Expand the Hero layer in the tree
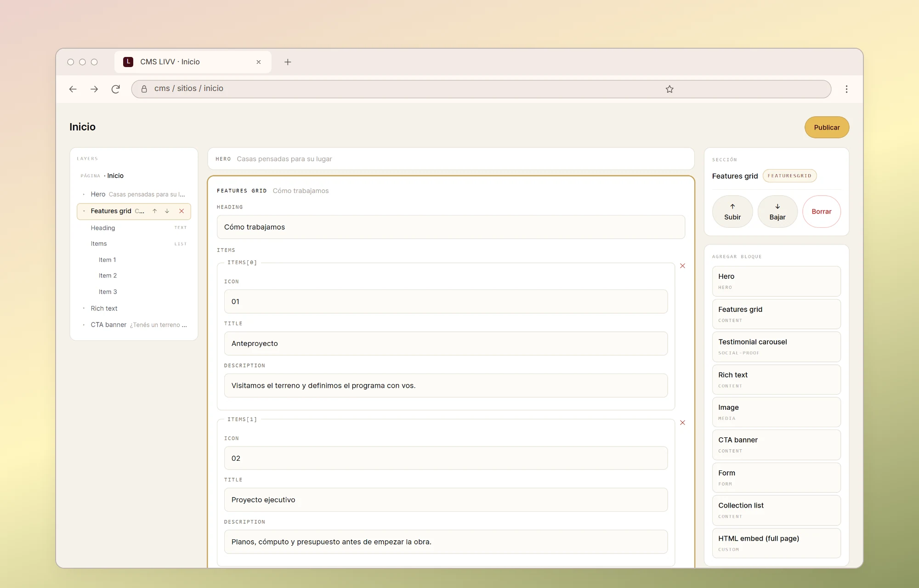This screenshot has width=919, height=588. coord(84,194)
